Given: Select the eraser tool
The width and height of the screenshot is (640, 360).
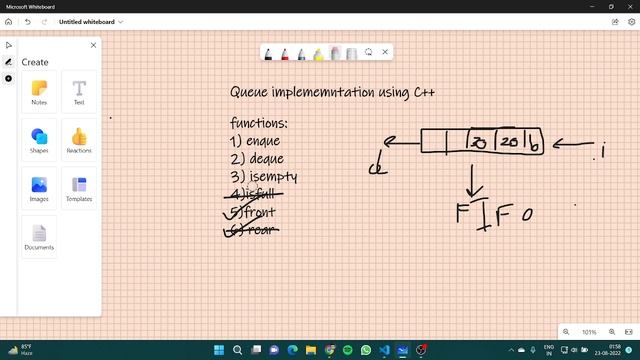Looking at the screenshot, I should point(335,53).
